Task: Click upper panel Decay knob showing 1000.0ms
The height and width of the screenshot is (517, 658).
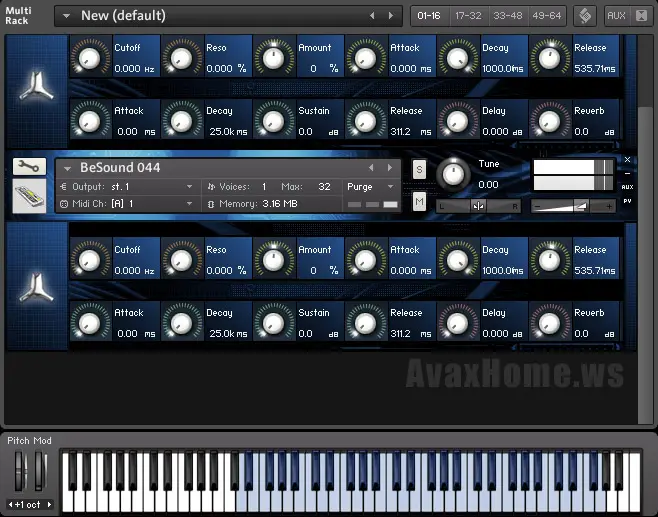Action: (x=457, y=58)
